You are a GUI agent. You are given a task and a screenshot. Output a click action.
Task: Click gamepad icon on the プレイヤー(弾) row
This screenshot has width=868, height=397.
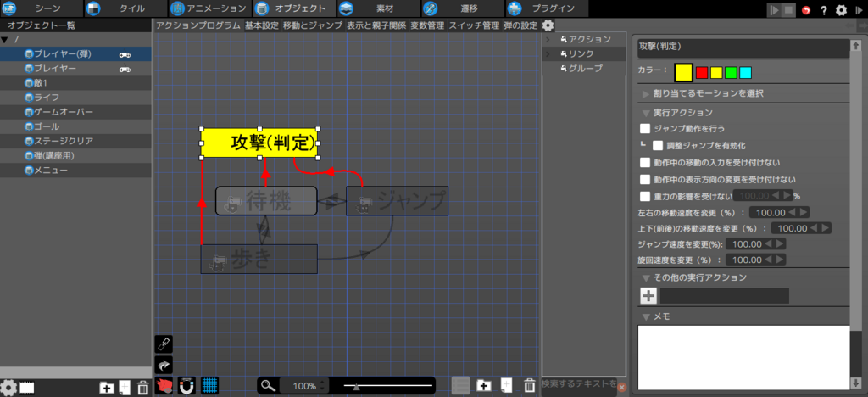tap(125, 54)
